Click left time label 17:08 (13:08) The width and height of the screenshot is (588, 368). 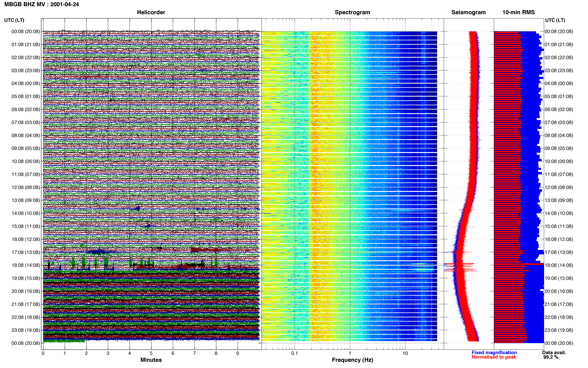point(26,252)
